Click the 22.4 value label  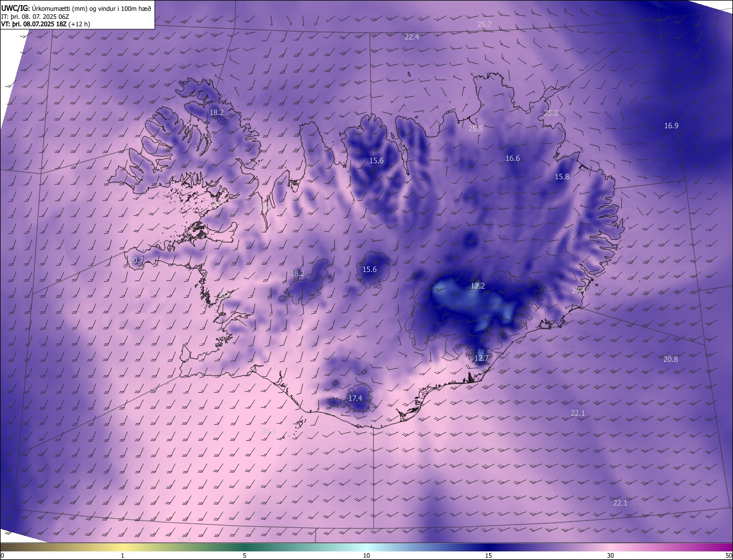(x=412, y=37)
